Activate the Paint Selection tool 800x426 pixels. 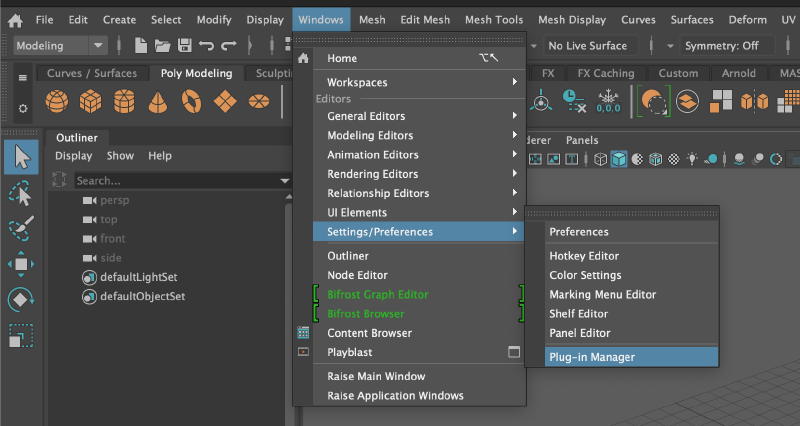[x=21, y=228]
